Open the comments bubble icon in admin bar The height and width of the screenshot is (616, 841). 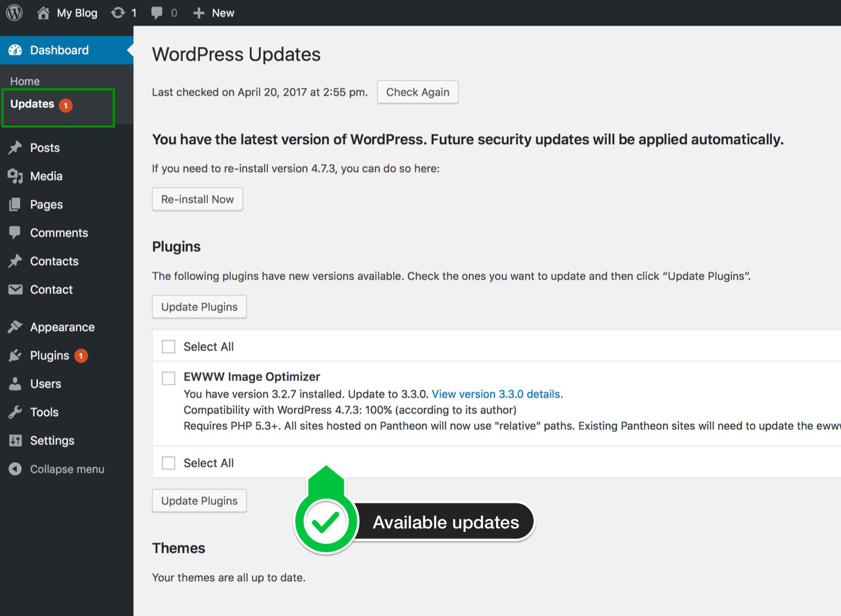click(157, 13)
